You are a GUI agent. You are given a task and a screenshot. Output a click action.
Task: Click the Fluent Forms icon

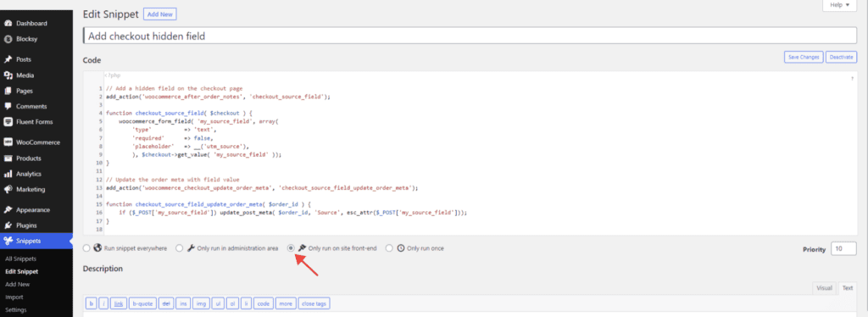(x=8, y=122)
